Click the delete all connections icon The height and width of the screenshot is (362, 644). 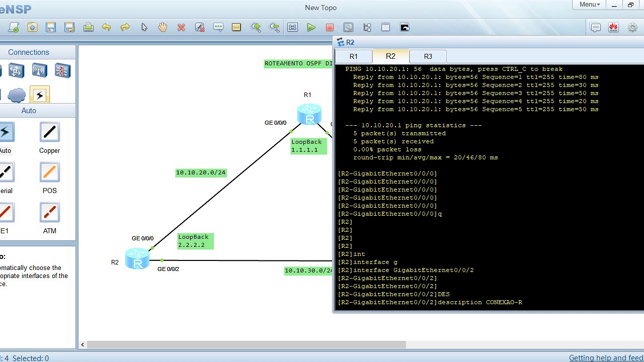click(x=200, y=28)
